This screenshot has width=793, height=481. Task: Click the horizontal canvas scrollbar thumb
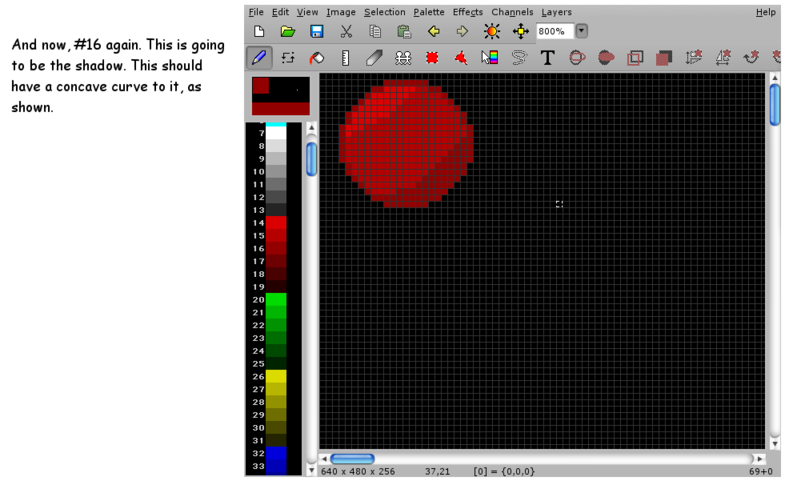point(352,459)
